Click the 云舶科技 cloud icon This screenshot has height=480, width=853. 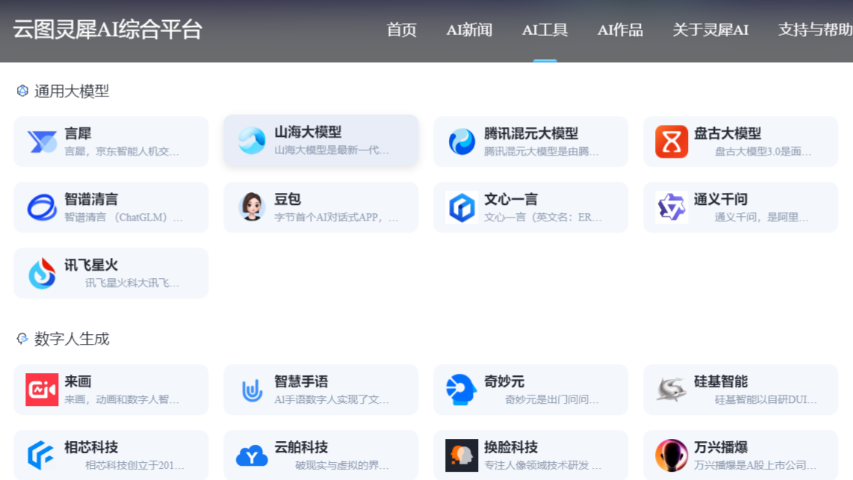point(252,456)
